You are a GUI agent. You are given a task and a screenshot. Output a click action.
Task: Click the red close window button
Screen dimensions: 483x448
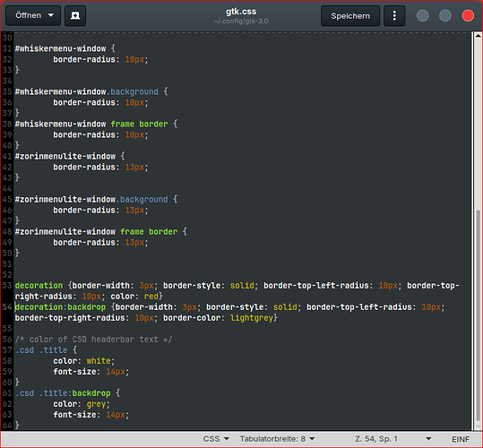[468, 16]
